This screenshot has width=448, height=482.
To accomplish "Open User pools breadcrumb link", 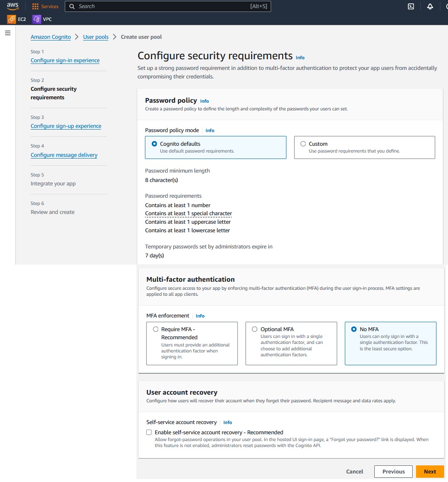I will (95, 37).
